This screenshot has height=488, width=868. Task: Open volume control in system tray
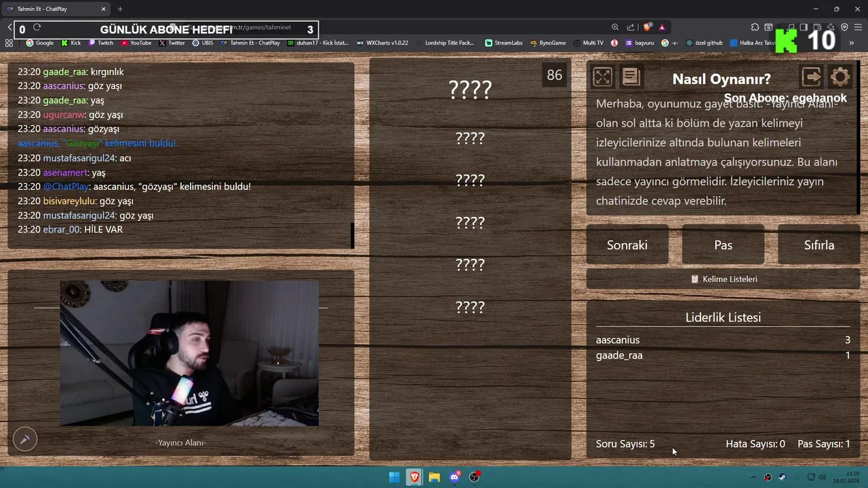coord(822,477)
